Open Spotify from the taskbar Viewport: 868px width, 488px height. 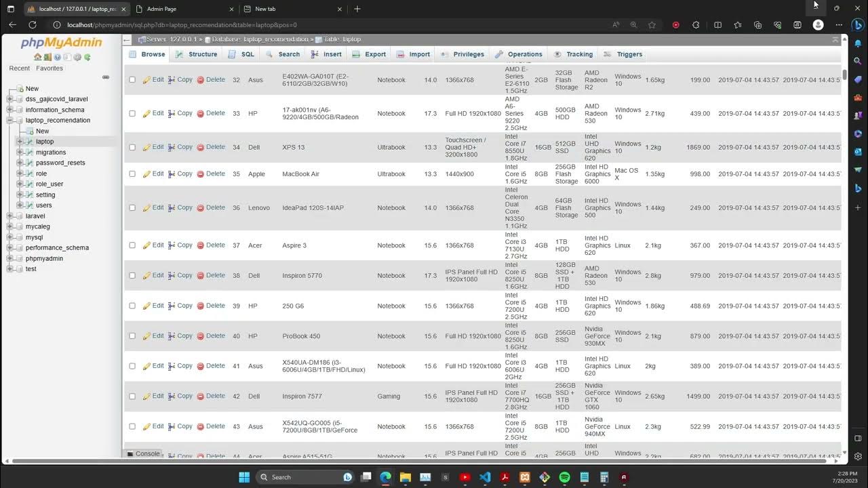[x=565, y=477]
